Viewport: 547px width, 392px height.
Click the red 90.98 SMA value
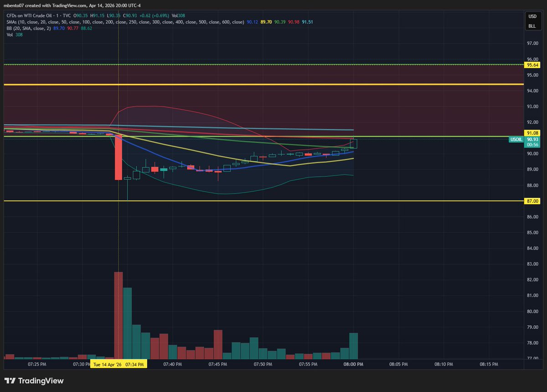click(294, 22)
